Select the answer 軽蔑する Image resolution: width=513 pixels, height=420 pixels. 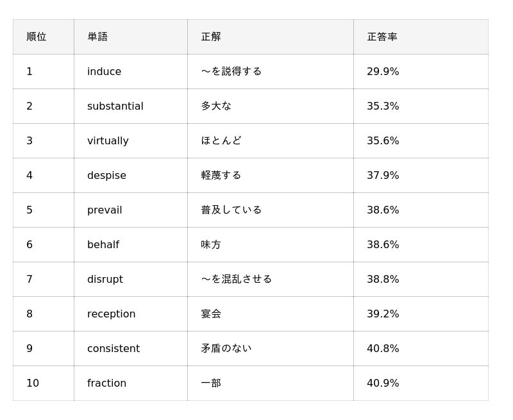221,175
